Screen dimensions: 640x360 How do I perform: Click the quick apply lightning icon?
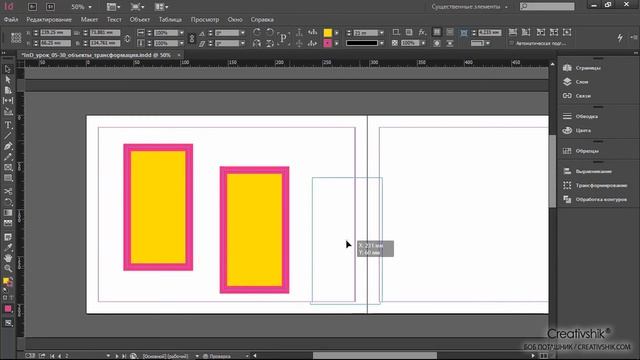pos(620,38)
